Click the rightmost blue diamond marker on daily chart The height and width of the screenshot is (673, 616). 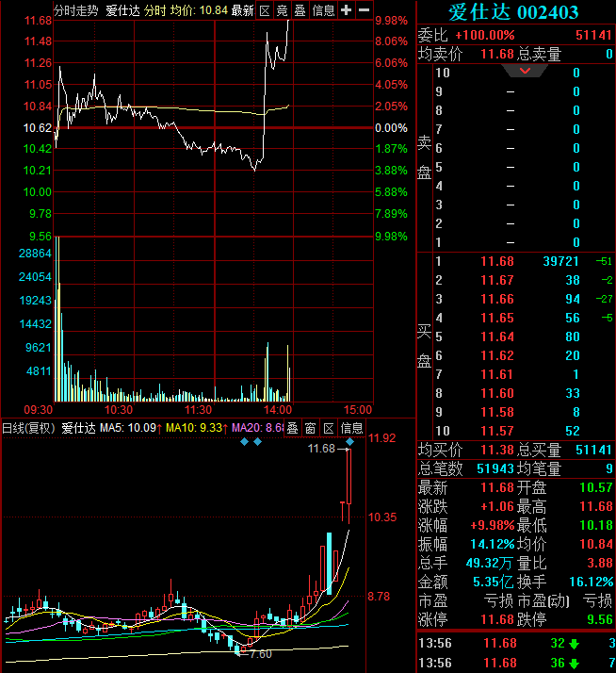[x=349, y=442]
